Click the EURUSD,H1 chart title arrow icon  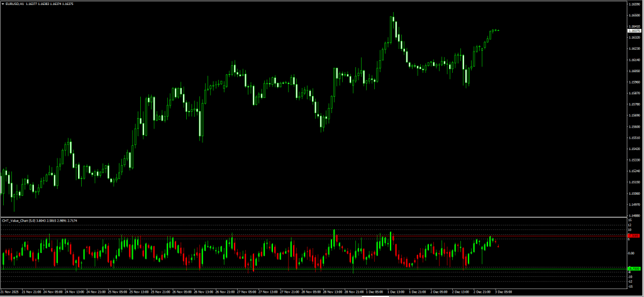[x=3, y=4]
